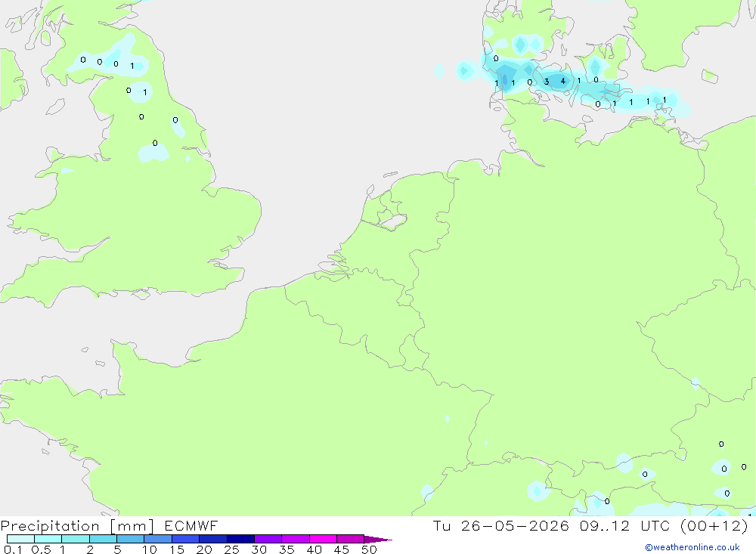Screen dimensions: 756x554
Task: Open the weatheronline.co.uk copyright link
Action: [x=692, y=547]
